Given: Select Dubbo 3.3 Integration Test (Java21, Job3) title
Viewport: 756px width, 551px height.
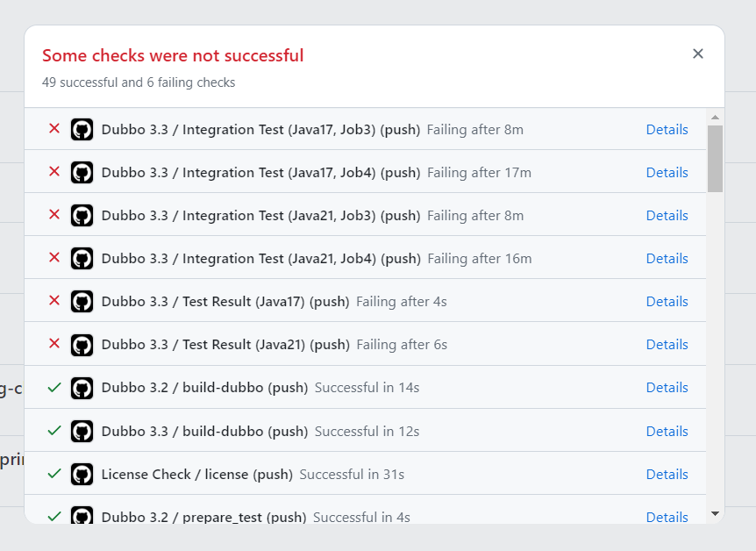Looking at the screenshot, I should click(x=260, y=216).
